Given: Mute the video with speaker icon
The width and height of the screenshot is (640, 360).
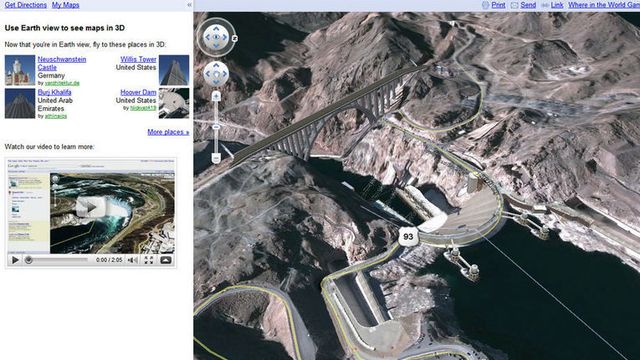Looking at the screenshot, I should tap(133, 260).
